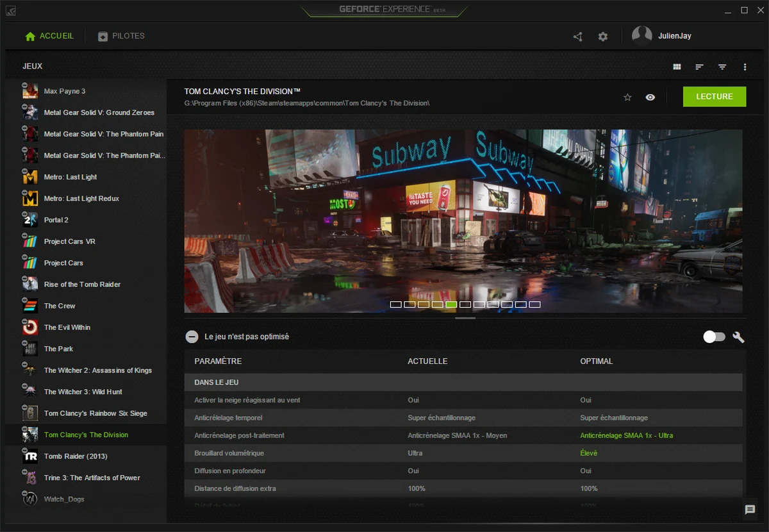
Task: Click the Subway screenshot image
Action: [x=463, y=221]
